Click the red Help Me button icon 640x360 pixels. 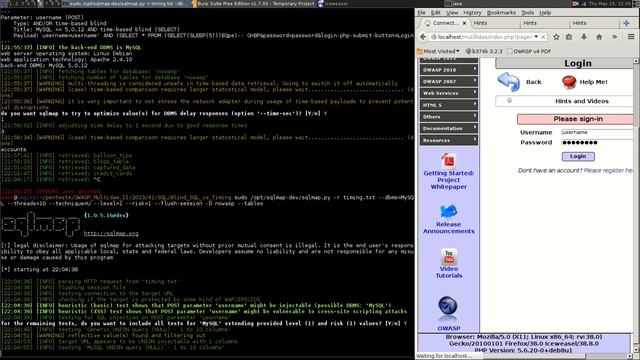(x=569, y=82)
